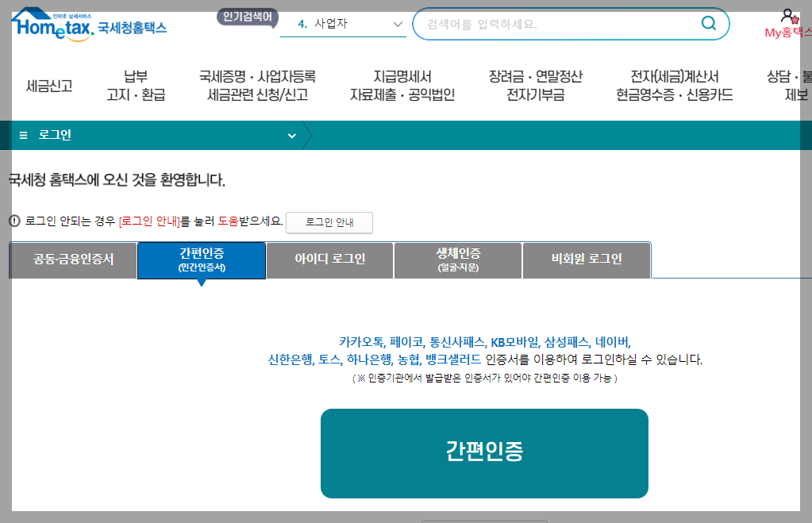
Task: Open the popular keywords dropdown showing 사업자
Action: [342, 24]
